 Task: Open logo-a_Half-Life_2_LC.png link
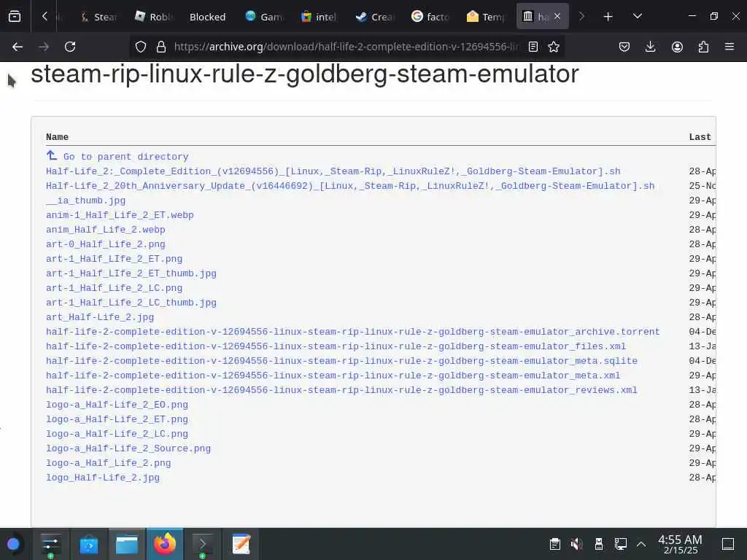coord(117,434)
